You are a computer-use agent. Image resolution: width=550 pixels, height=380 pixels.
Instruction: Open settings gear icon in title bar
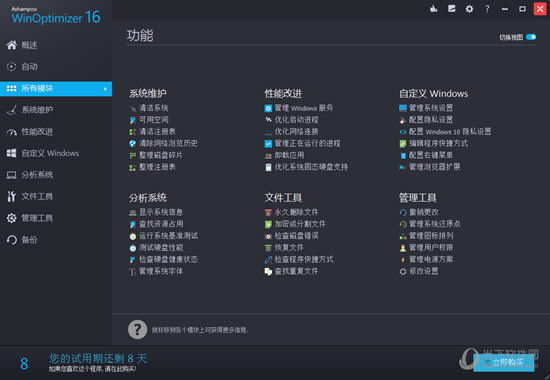(x=469, y=9)
